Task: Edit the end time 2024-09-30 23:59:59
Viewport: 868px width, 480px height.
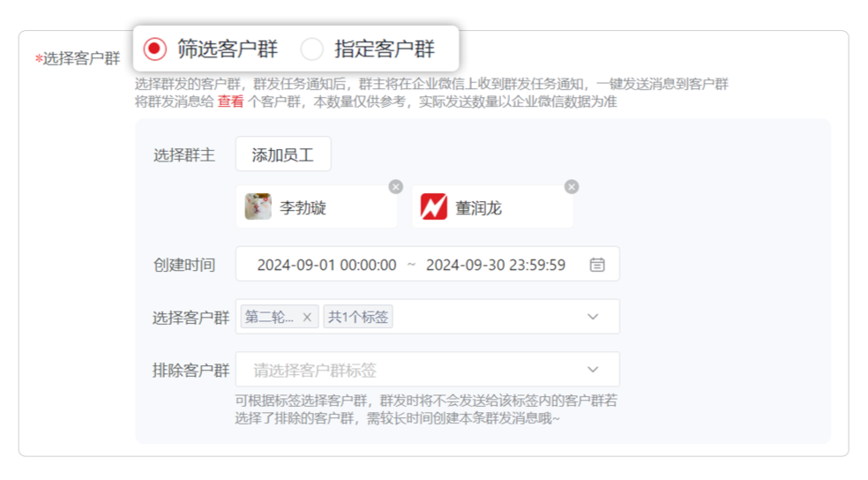Action: point(495,265)
